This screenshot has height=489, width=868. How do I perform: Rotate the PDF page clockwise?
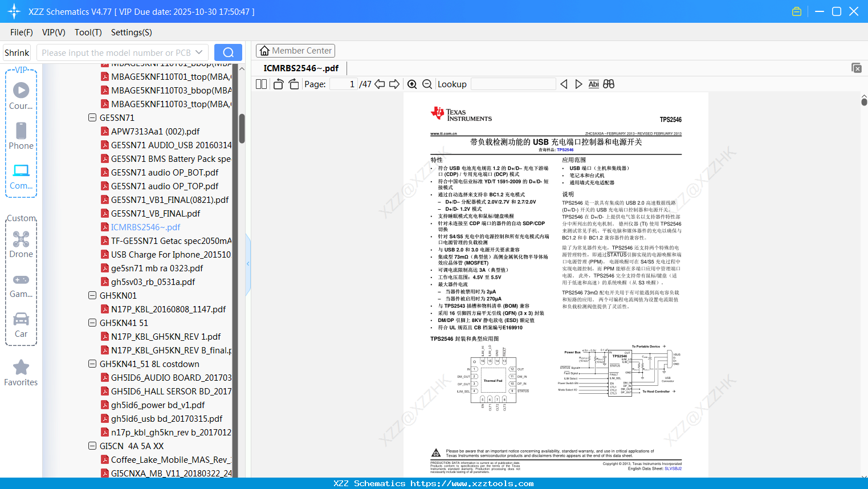pyautogui.click(x=294, y=84)
